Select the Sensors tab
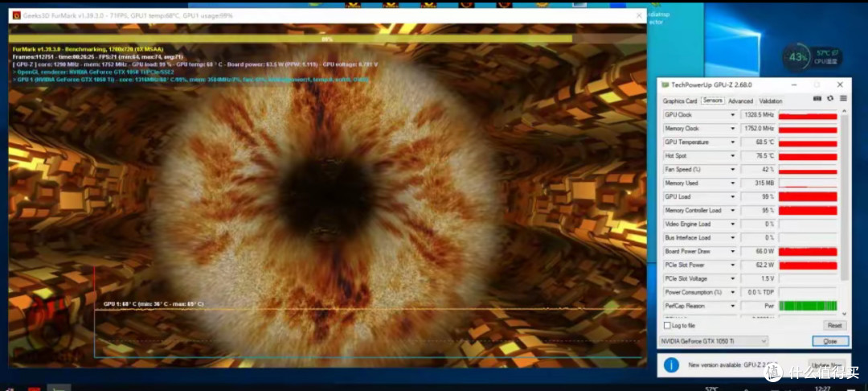The height and width of the screenshot is (391, 868). click(x=712, y=101)
